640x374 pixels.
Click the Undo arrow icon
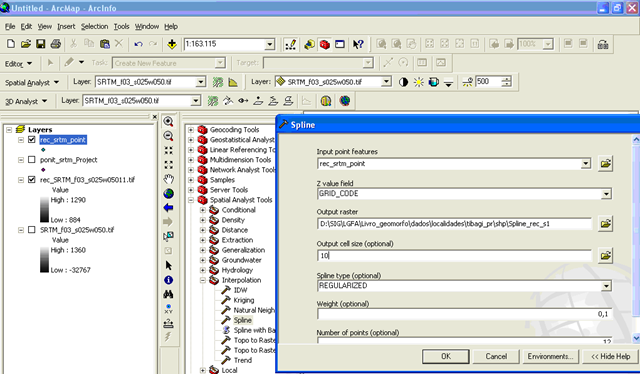tap(138, 44)
